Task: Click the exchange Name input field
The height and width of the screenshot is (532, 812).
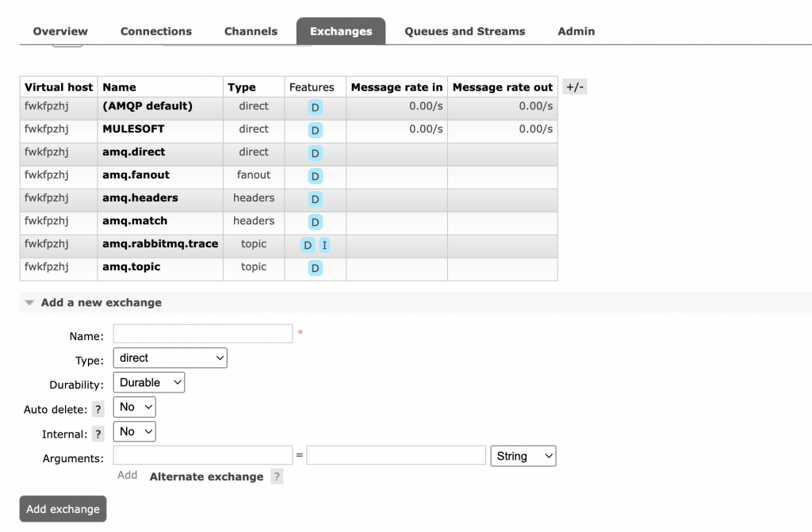Action: click(202, 333)
